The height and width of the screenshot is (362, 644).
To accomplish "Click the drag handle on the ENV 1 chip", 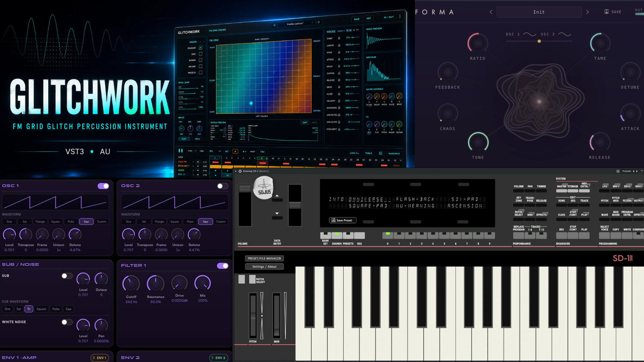I will coord(94,358).
